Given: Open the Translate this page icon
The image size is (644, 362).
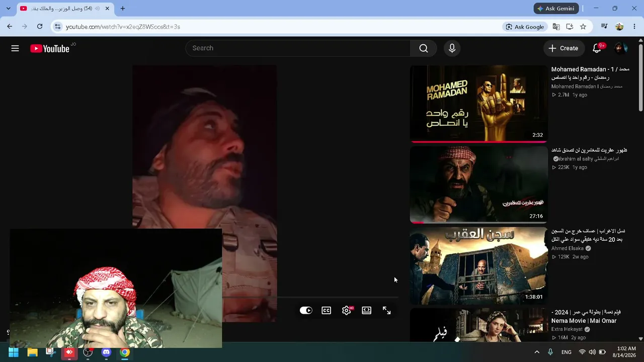Looking at the screenshot, I should pos(556,27).
